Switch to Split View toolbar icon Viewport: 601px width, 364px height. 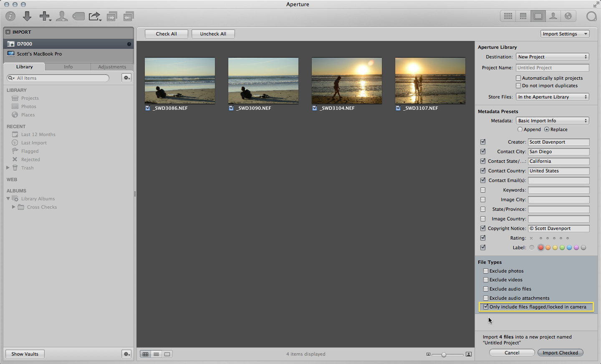tap(523, 16)
